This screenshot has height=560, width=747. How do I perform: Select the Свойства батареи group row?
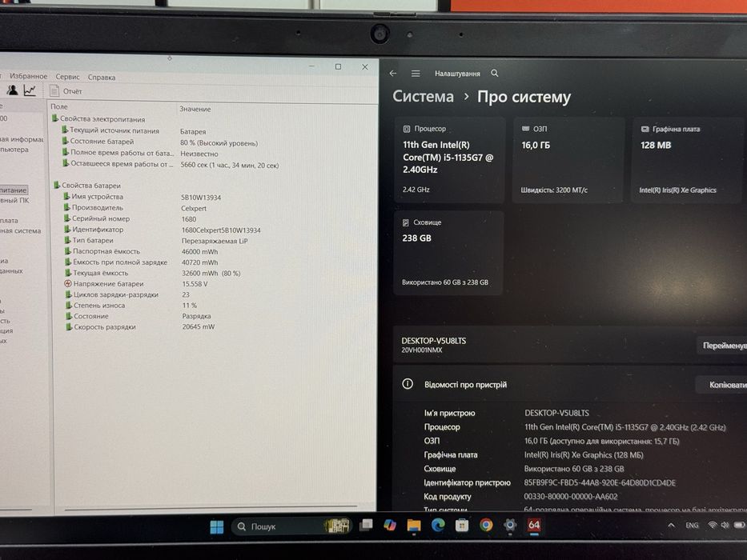pyautogui.click(x=87, y=186)
